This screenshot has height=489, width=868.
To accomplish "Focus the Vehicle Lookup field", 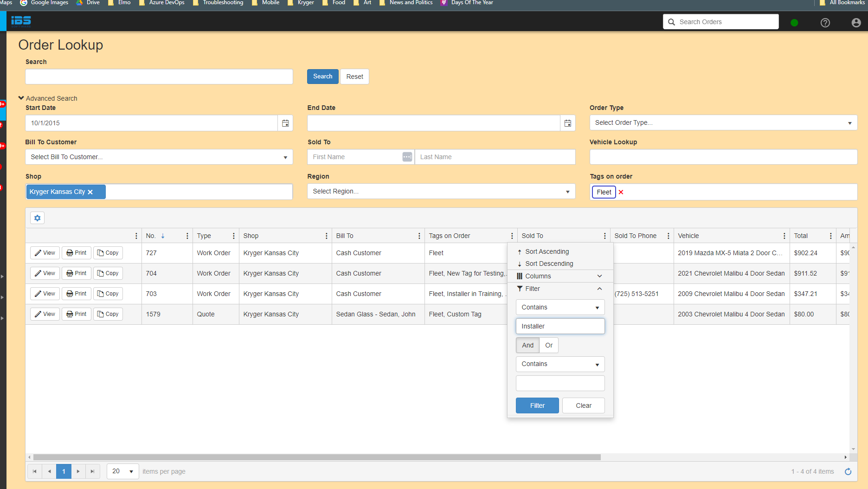I will 723,157.
